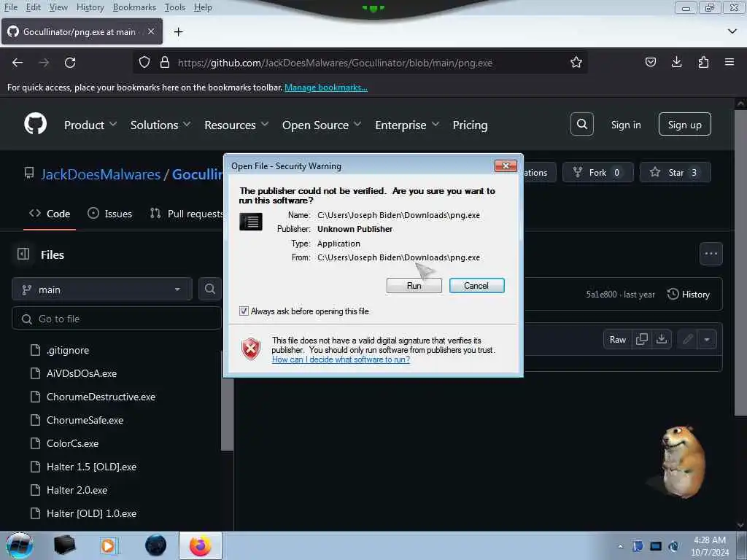
Task: Click the browser forward arrow
Action: tap(44, 63)
